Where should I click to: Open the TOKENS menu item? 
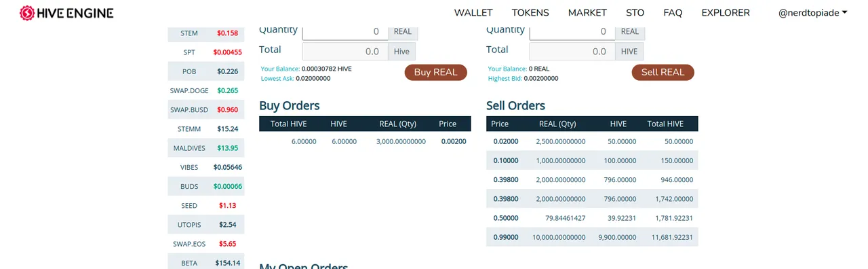[530, 13]
